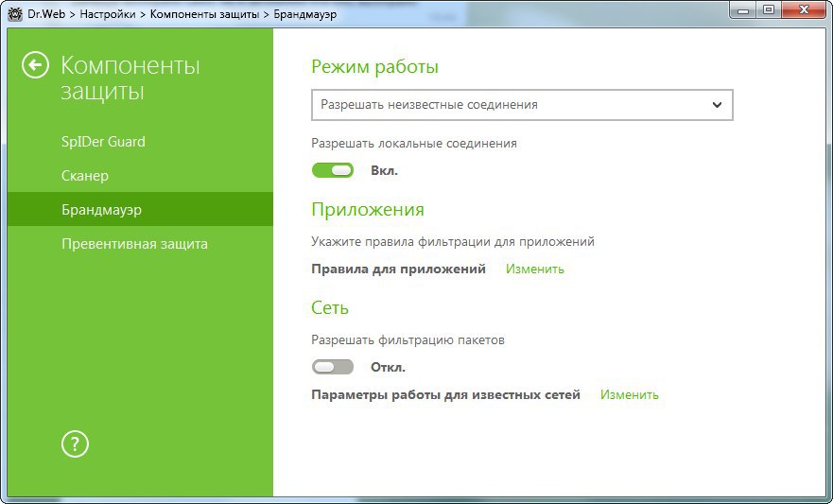The width and height of the screenshot is (833, 504).
Task: Click the Приложения heading
Action: pos(368,209)
